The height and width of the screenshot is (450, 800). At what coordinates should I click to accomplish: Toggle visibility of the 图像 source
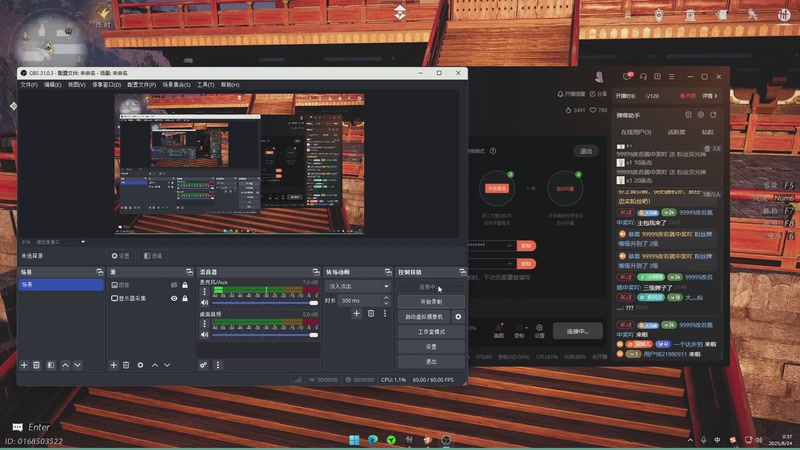pyautogui.click(x=174, y=285)
